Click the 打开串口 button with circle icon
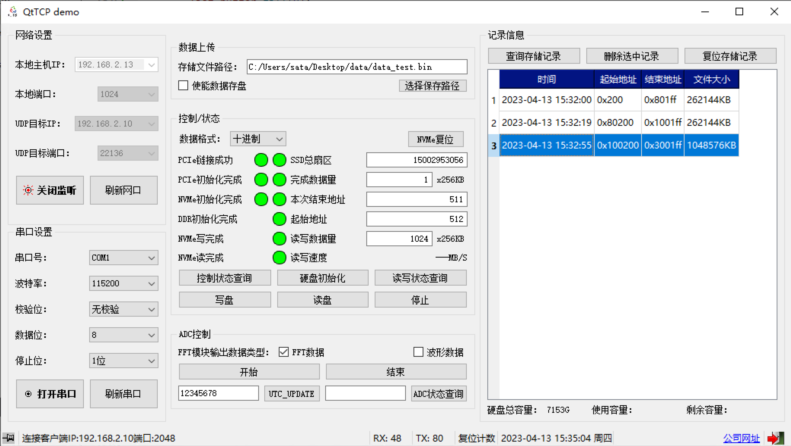The height and width of the screenshot is (446, 791). pyautogui.click(x=49, y=394)
